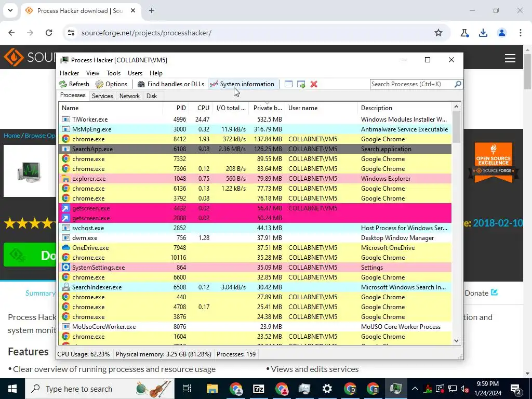Open Find handles or DLLs
This screenshot has height=399, width=532.
(171, 84)
